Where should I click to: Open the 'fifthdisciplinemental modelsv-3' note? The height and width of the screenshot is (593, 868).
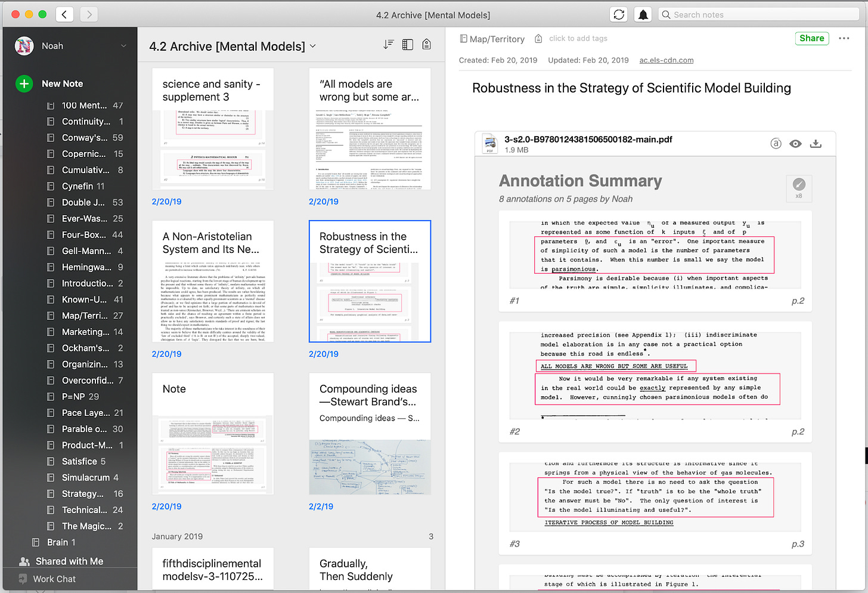pyautogui.click(x=213, y=570)
